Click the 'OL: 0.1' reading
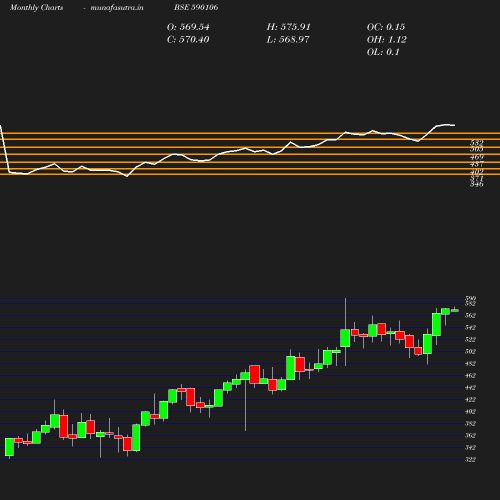The image size is (500, 500). (383, 52)
